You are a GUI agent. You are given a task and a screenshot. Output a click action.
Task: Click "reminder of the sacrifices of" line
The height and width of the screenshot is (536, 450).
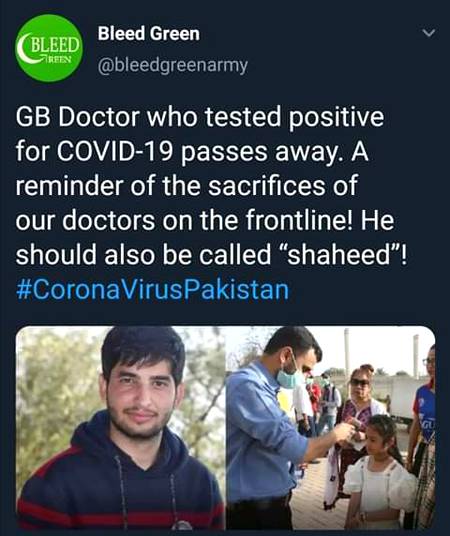coord(187,186)
